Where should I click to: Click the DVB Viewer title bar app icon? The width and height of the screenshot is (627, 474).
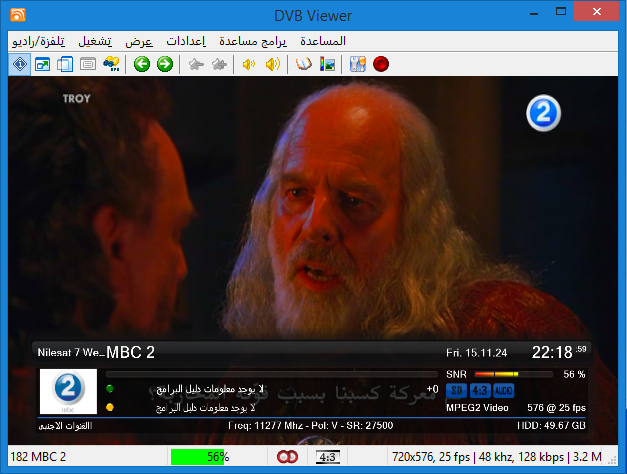(x=18, y=15)
